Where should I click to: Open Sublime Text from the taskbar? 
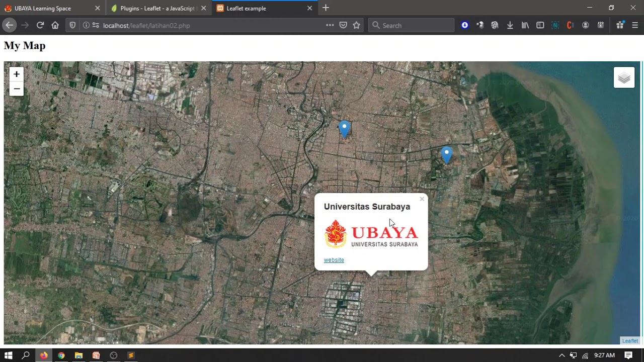(131, 355)
